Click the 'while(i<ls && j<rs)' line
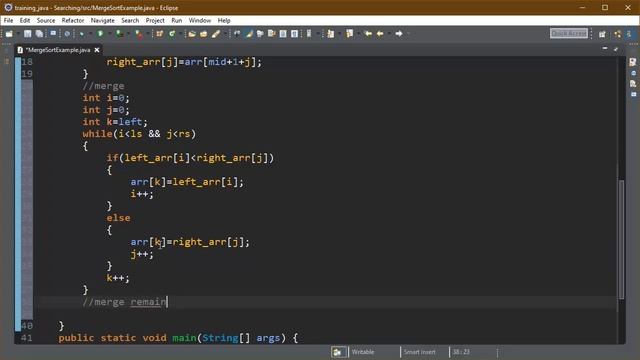Viewport: 640px width, 360px height. [139, 134]
